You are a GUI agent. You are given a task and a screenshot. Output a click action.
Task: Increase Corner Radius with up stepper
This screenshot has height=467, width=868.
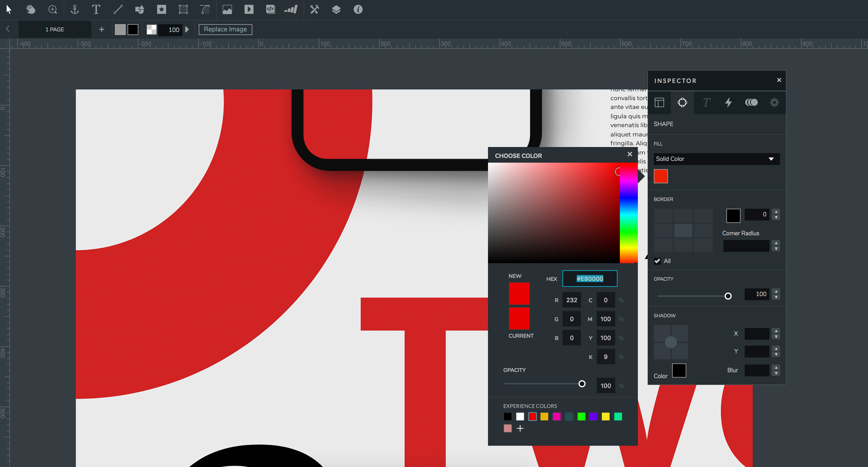[776, 243]
